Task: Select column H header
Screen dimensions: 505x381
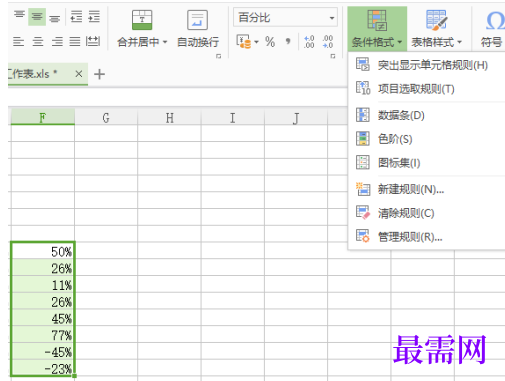Action: pyautogui.click(x=169, y=117)
